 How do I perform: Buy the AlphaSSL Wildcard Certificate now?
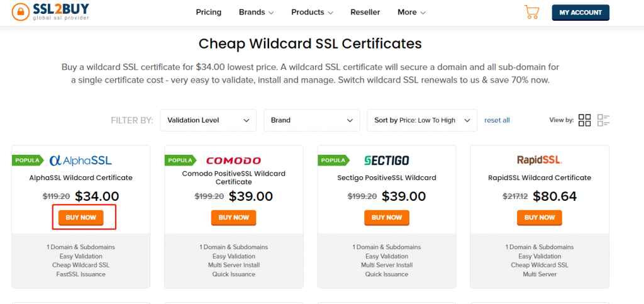(80, 218)
